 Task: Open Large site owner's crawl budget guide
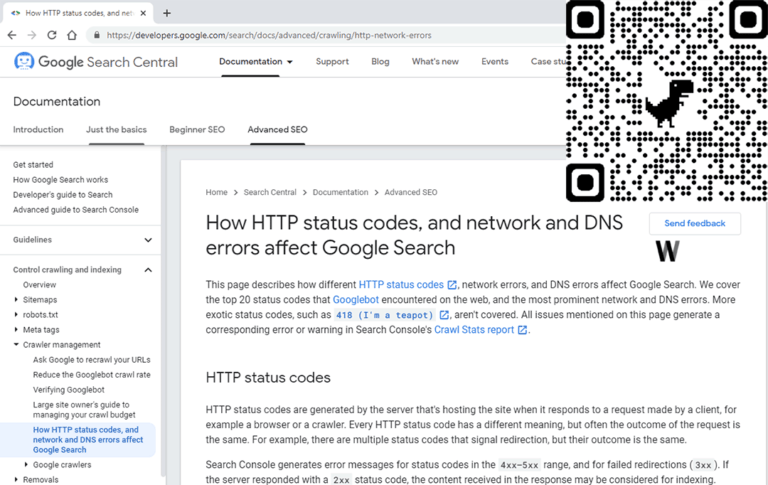pos(84,410)
